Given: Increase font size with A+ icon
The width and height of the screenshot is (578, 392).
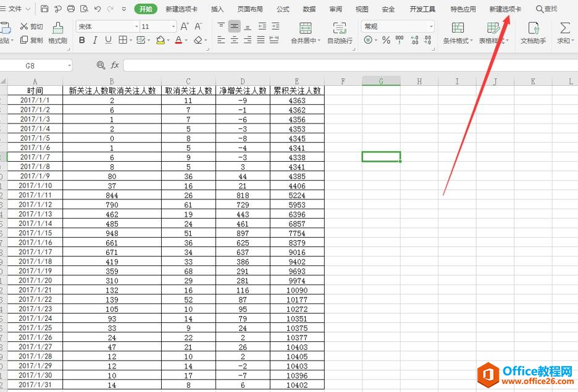Looking at the screenshot, I should pos(184,26).
